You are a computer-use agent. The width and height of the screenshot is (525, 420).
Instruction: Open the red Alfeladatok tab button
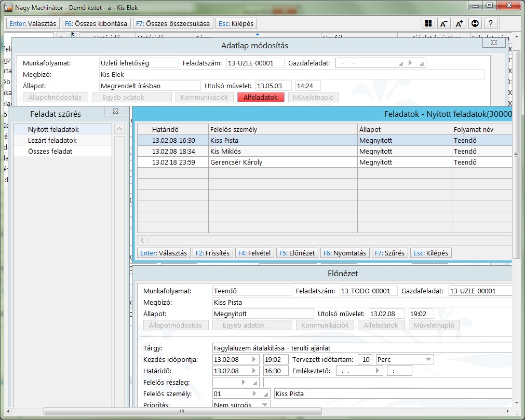(x=261, y=97)
